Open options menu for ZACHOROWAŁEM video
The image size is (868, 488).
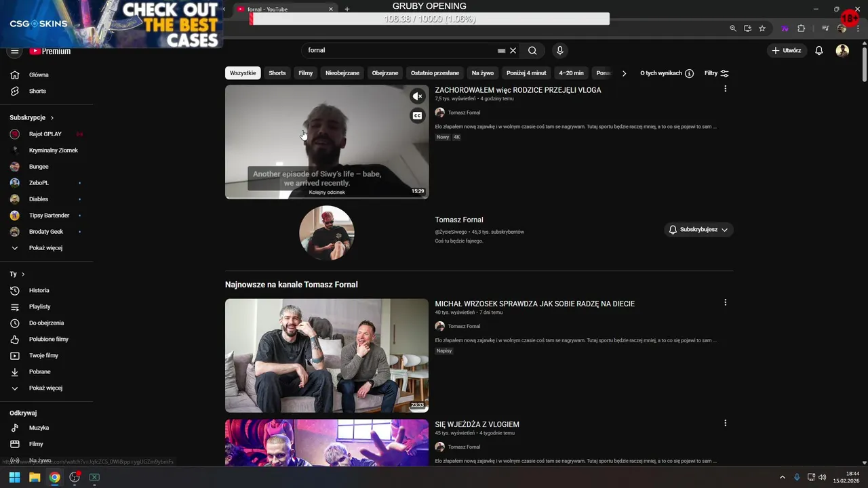[x=725, y=89]
